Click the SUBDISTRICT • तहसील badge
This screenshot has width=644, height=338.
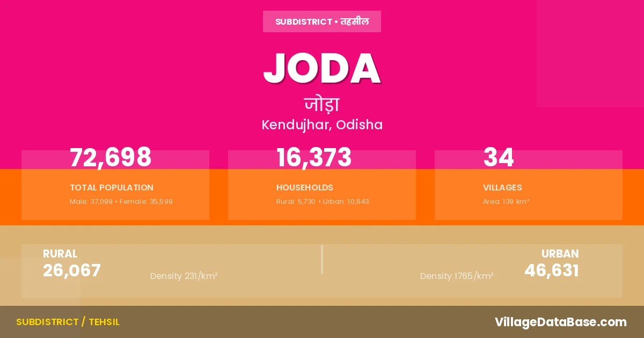(322, 21)
